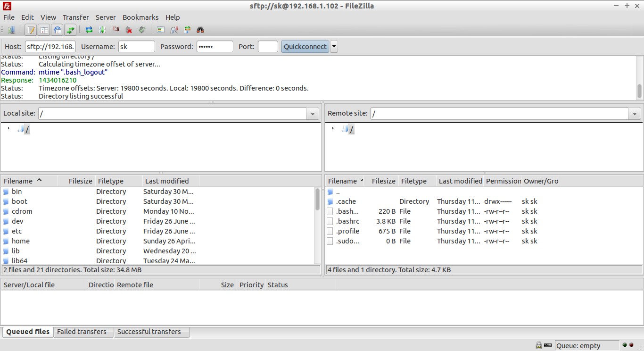
Task: Open the Remote site path dropdown
Action: pos(635,114)
